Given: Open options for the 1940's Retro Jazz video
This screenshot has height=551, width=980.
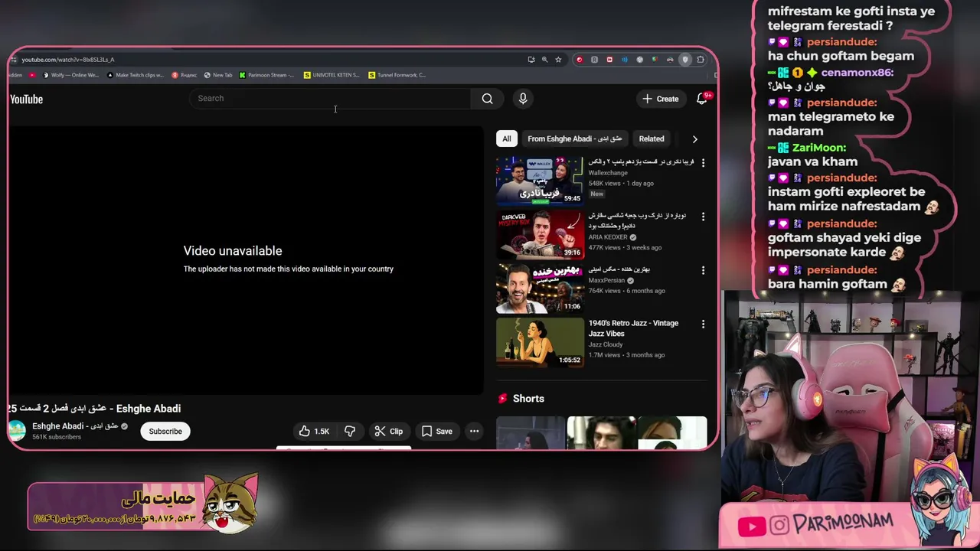Looking at the screenshot, I should click(703, 324).
